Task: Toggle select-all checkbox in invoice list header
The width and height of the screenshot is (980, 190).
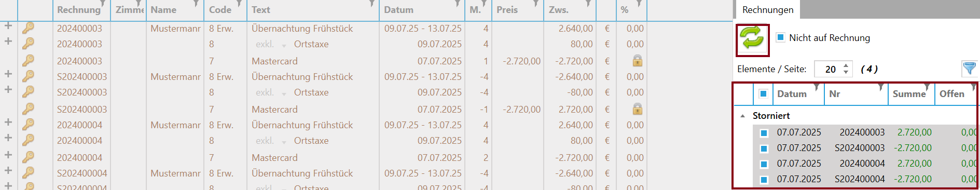Action: [x=763, y=94]
